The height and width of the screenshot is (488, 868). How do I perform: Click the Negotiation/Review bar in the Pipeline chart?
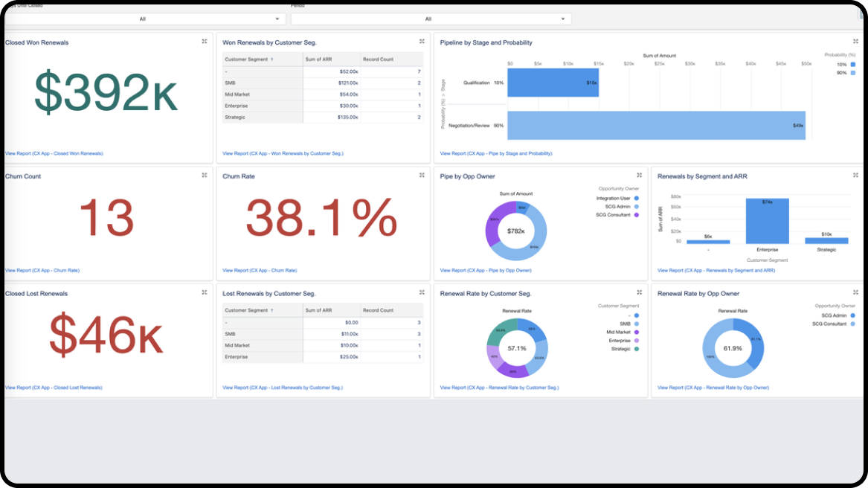655,126
